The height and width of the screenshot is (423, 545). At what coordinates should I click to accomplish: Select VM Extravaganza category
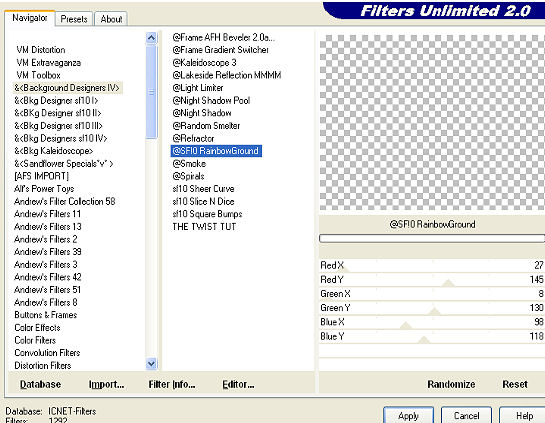49,63
